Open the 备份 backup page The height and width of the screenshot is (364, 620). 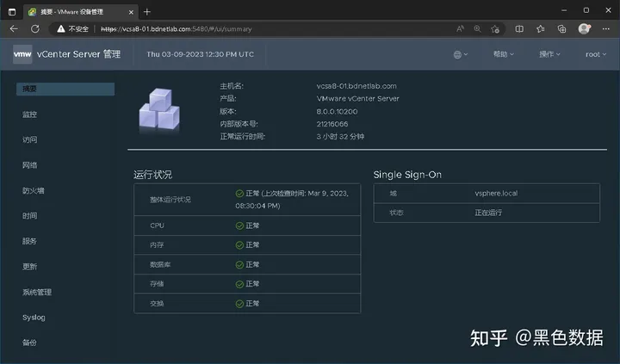29,342
